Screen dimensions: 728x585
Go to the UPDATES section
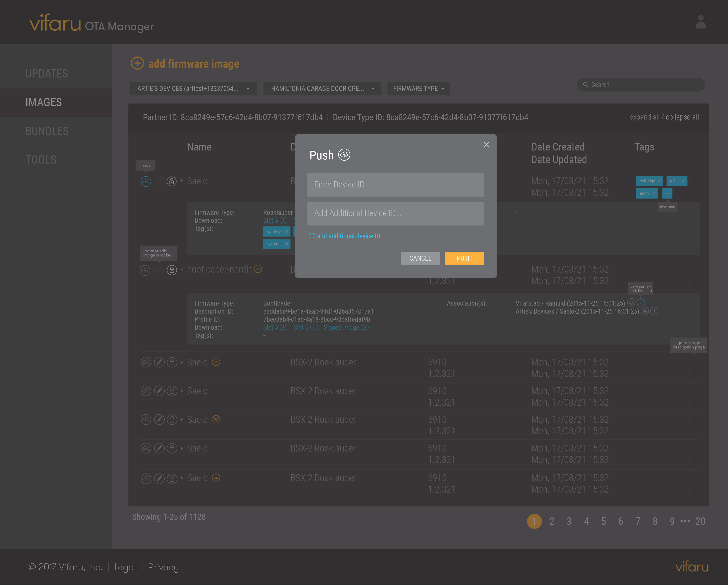pyautogui.click(x=47, y=74)
